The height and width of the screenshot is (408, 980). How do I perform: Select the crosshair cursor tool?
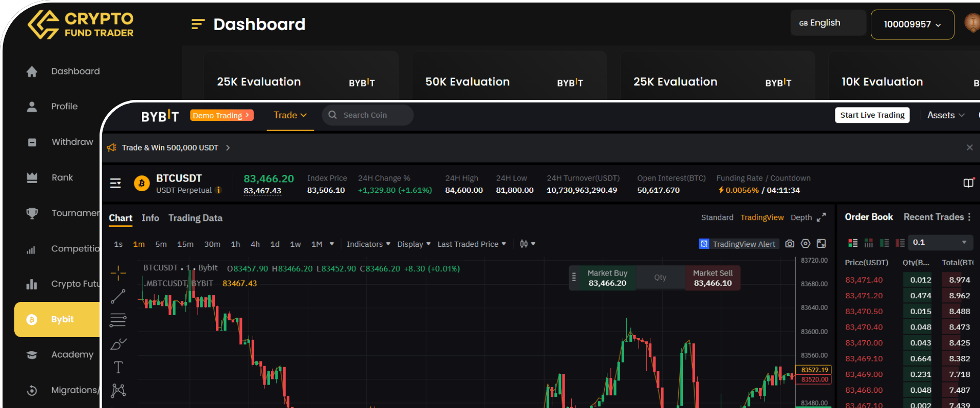pos(118,273)
